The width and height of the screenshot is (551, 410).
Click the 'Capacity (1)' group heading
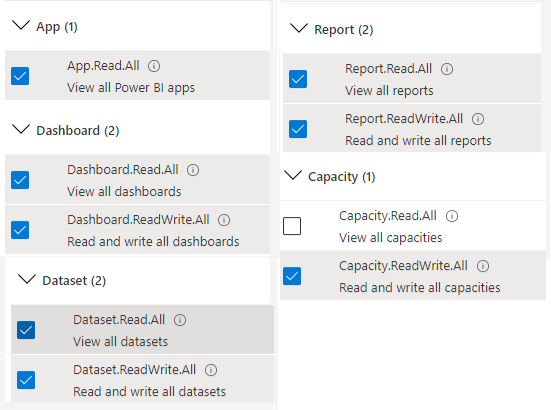coord(342,177)
